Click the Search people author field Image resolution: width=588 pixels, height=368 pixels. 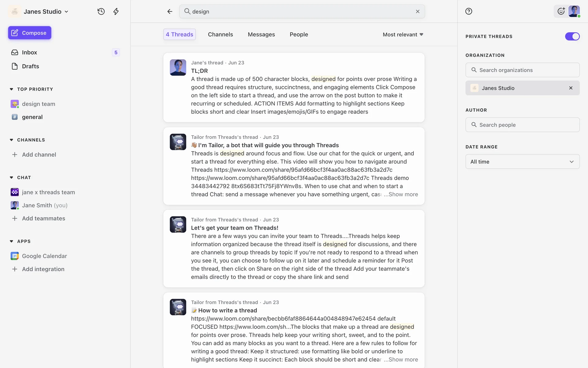[522, 125]
